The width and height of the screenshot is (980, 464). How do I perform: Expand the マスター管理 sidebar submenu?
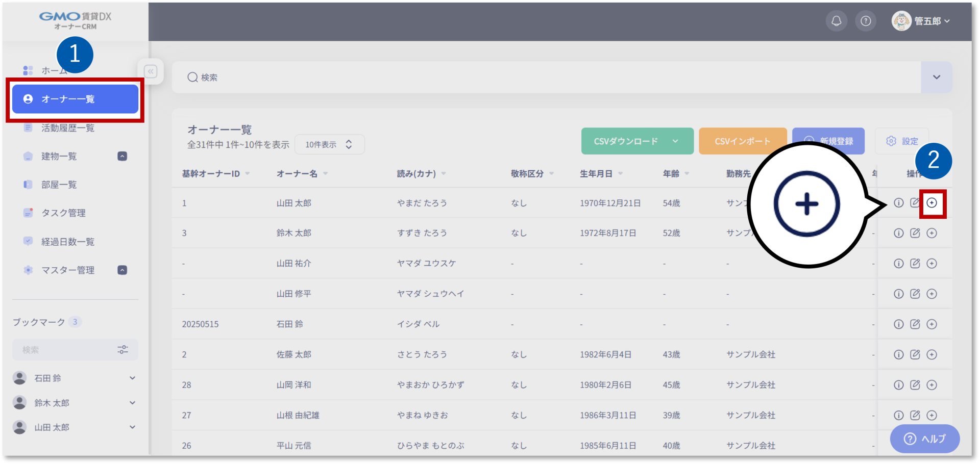click(x=122, y=270)
